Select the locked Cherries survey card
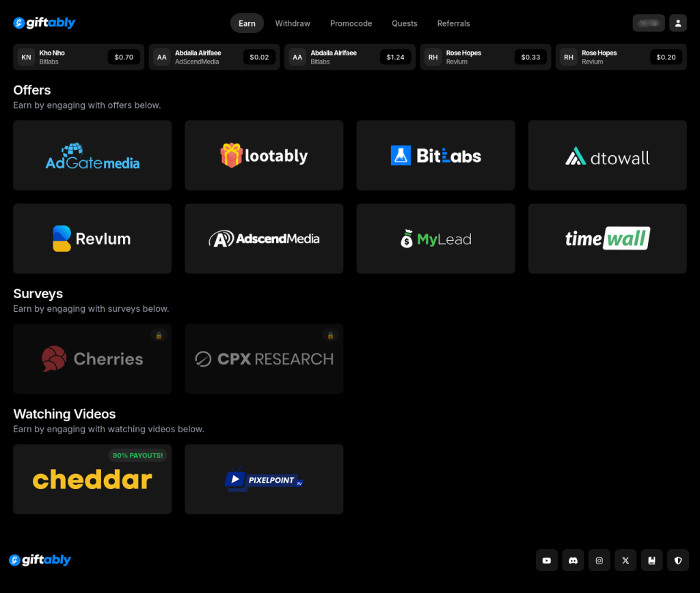This screenshot has height=593, width=700. coord(92,359)
